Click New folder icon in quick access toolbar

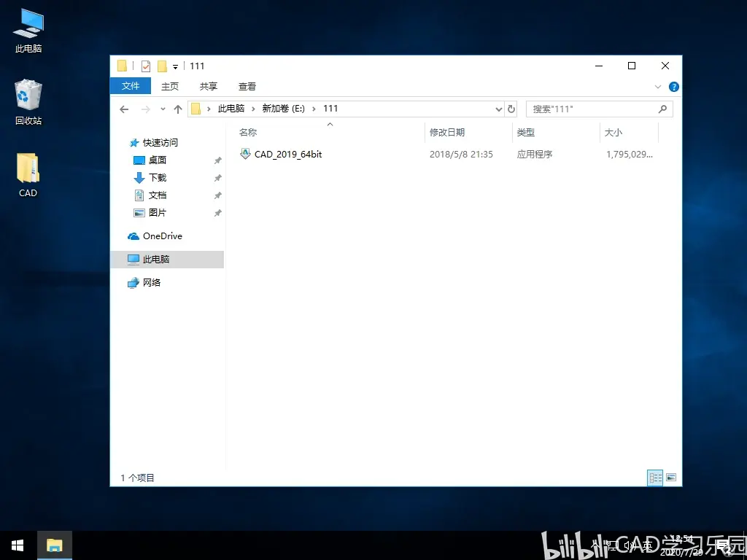tap(162, 66)
